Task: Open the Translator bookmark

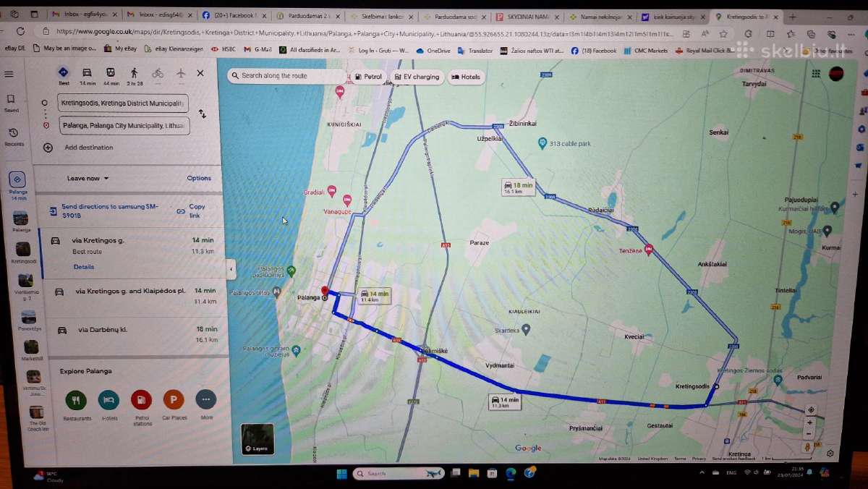Action: pyautogui.click(x=475, y=51)
